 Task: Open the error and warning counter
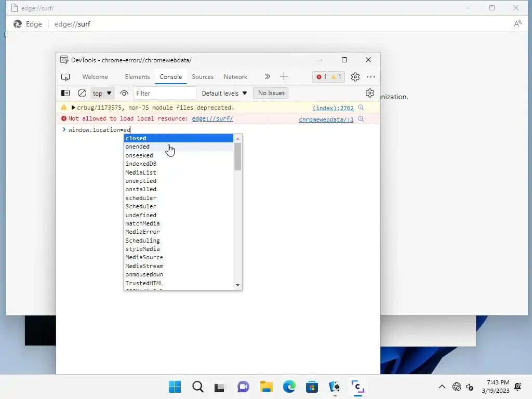328,77
